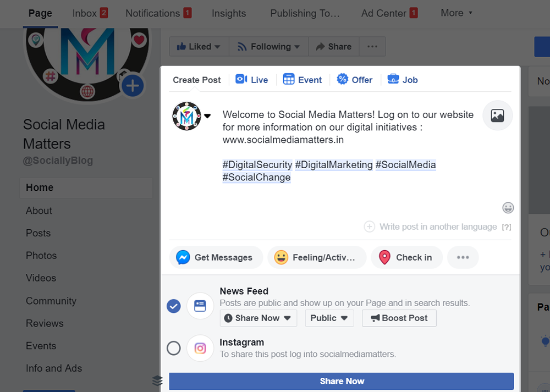The width and height of the screenshot is (550, 392).
Task: Open the Posts sidebar link
Action: click(38, 233)
